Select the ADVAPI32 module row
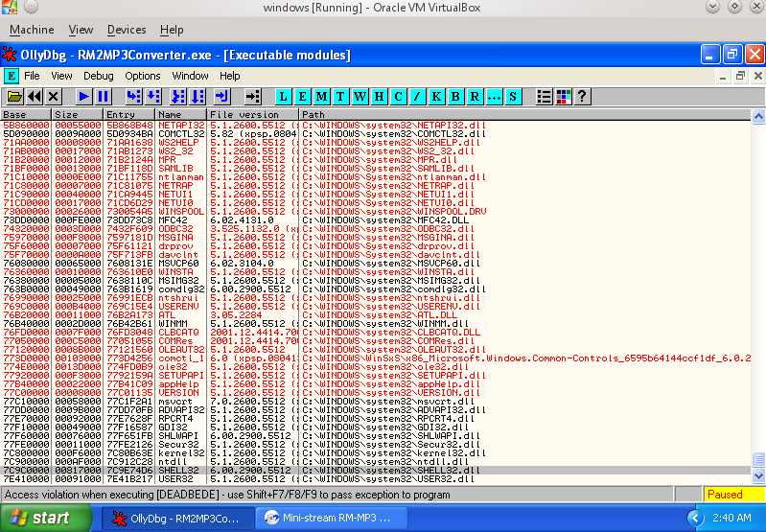Screen dimensions: 766x532 click(x=375, y=410)
